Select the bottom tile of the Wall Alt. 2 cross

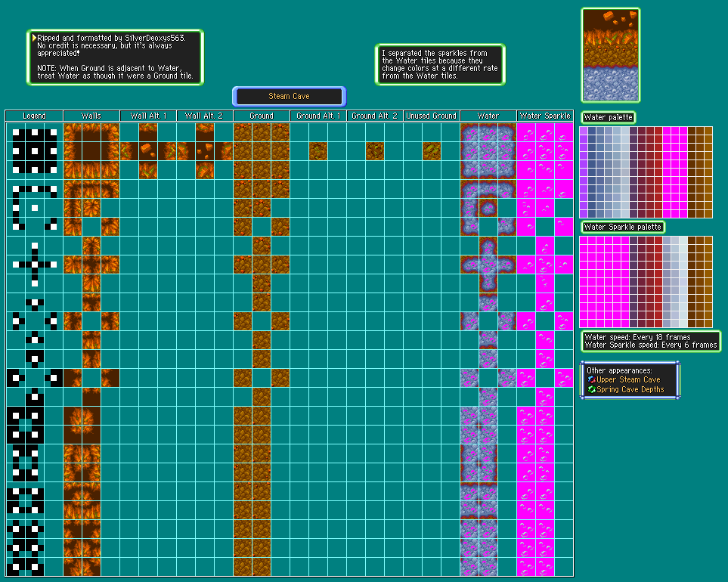tap(205, 170)
